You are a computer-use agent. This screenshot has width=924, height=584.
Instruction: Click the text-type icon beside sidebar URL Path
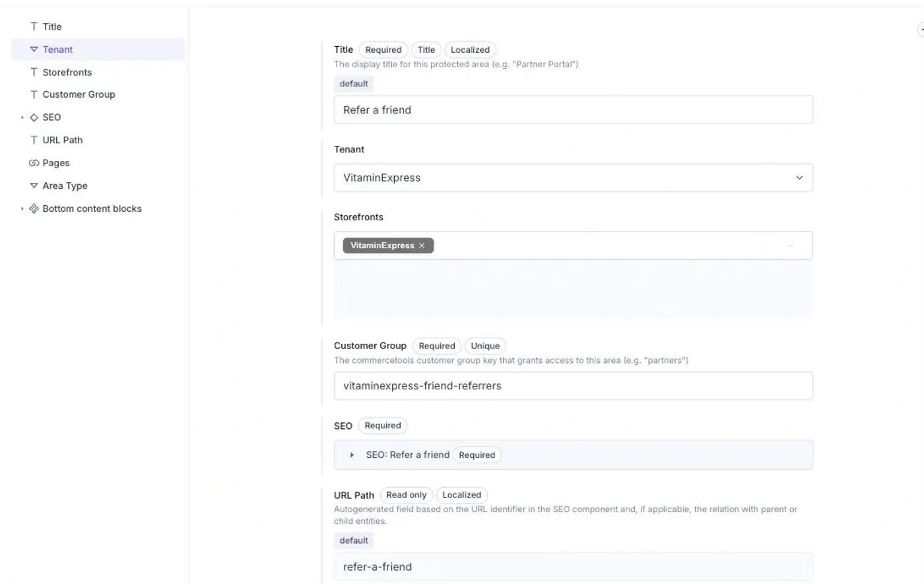click(x=34, y=140)
